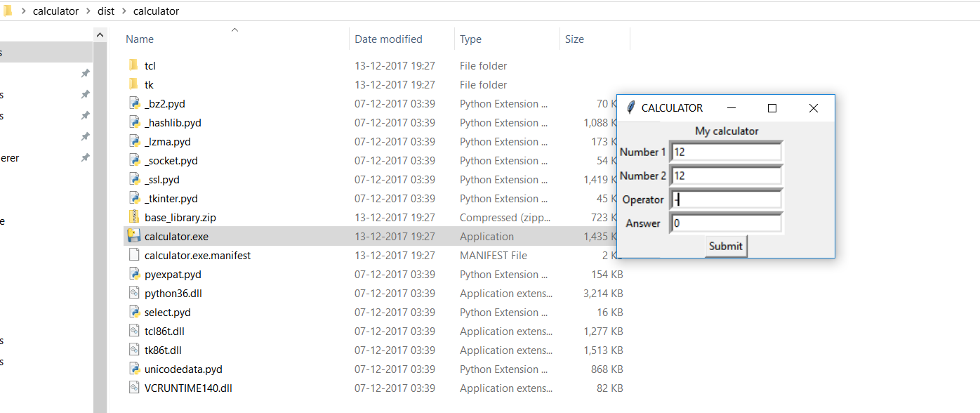Click the folder icon in the address bar
Screen dimensions: 980x413
pyautogui.click(x=8, y=11)
